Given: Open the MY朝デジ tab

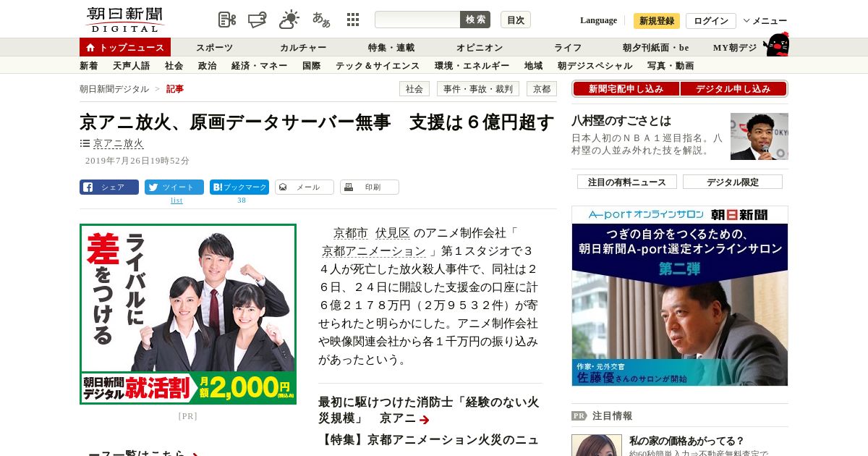Looking at the screenshot, I should [x=735, y=48].
